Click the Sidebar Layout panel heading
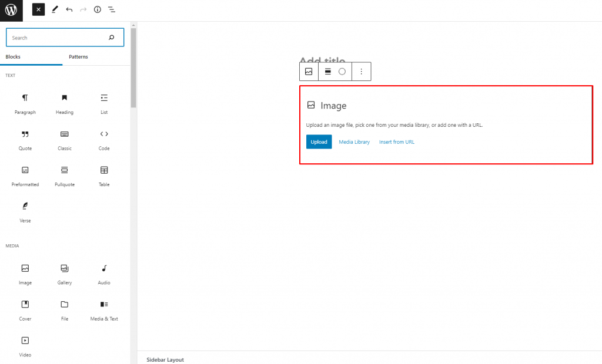Image resolution: width=602 pixels, height=364 pixels. pos(165,359)
